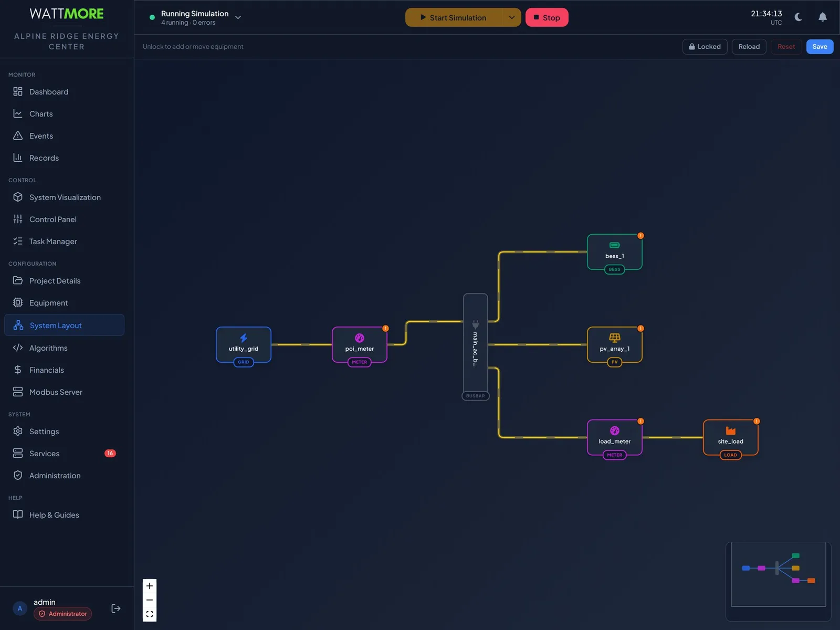Save the system layout

[820, 47]
